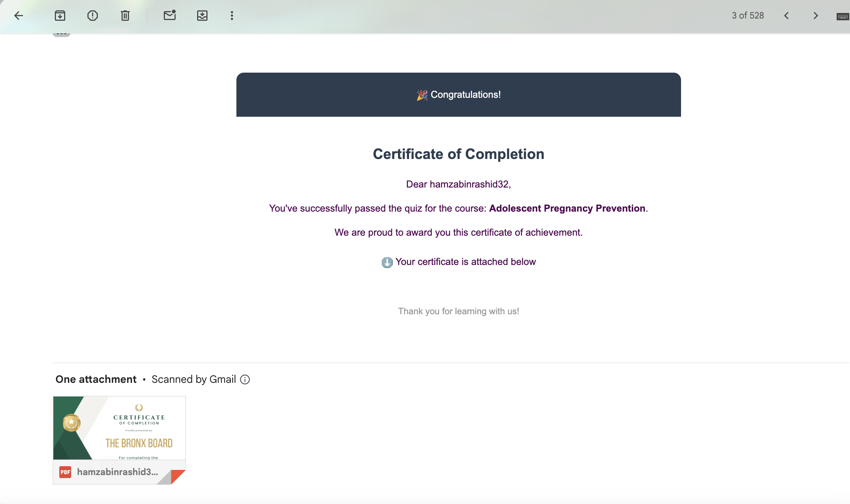Screen dimensions: 850x504
Task: Click the down-arrow emoji beside the certificate notice
Action: point(387,262)
